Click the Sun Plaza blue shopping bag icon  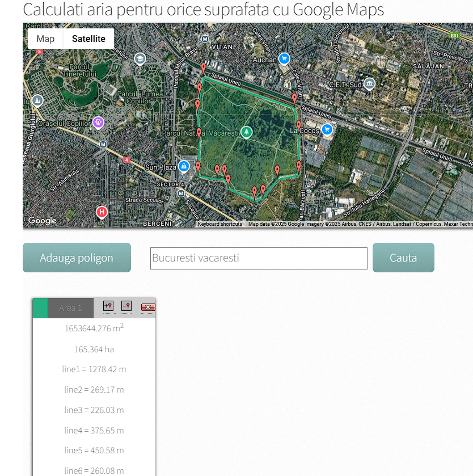[183, 167]
